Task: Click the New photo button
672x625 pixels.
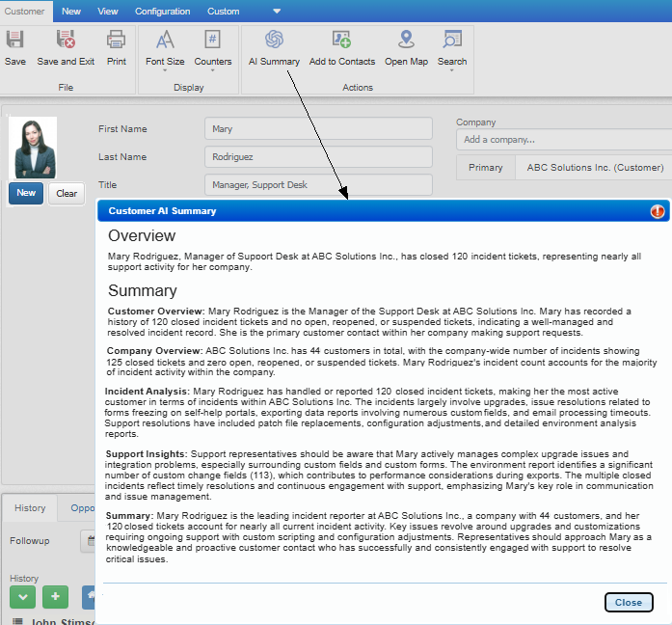Action: point(26,193)
